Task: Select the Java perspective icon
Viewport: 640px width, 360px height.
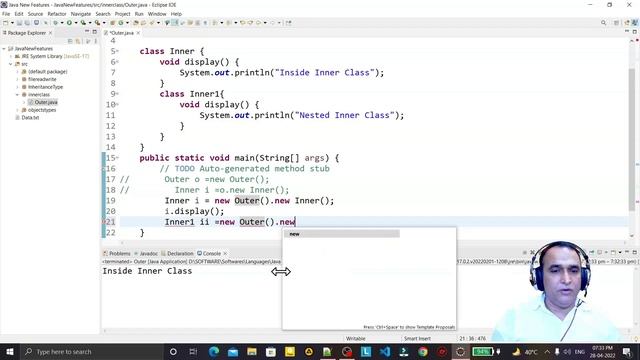Action: point(635,23)
